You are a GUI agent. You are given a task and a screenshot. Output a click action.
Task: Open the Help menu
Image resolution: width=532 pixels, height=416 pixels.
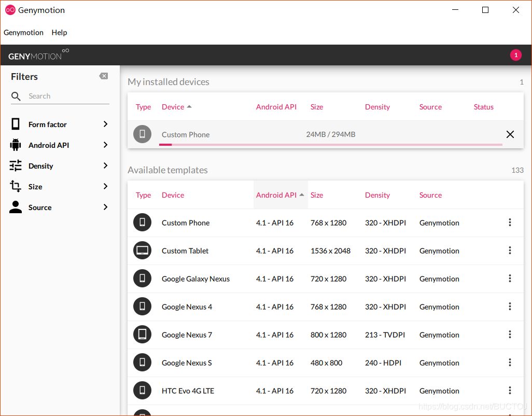coord(60,33)
